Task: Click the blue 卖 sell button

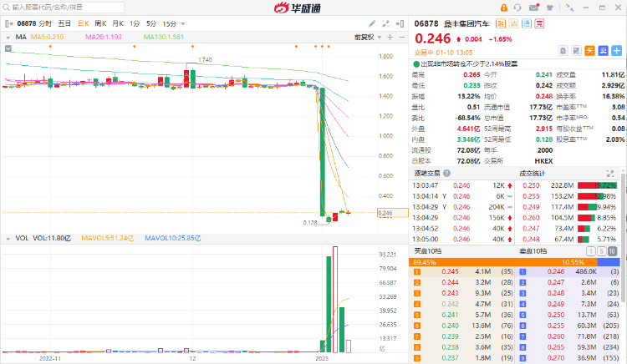Action: pos(603,51)
